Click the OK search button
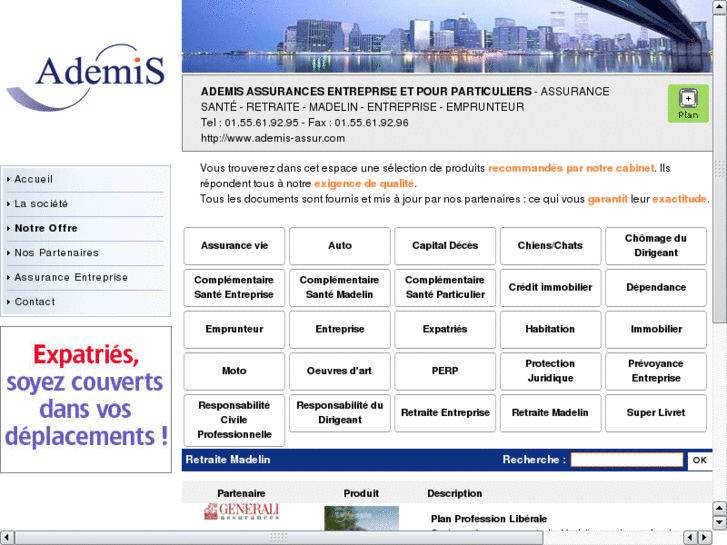The height and width of the screenshot is (545, 727). (700, 460)
